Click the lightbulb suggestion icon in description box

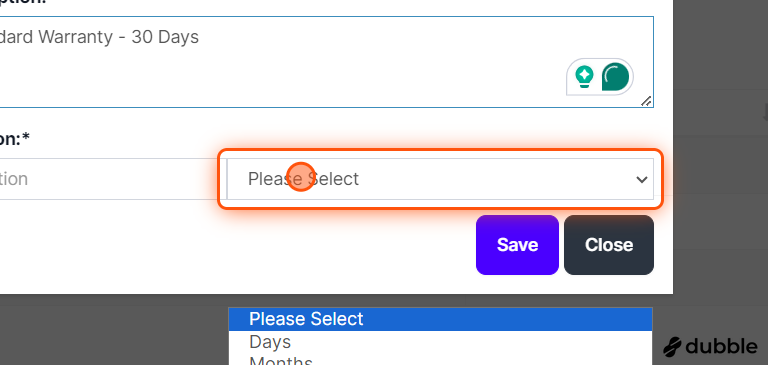584,77
